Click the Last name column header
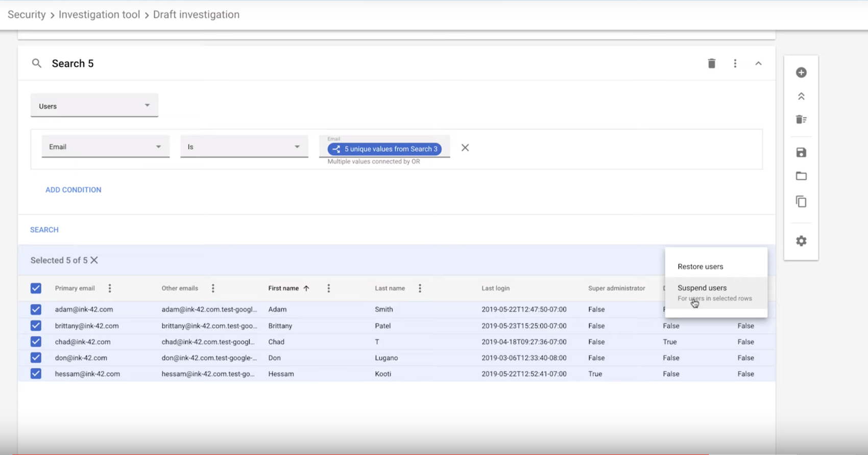This screenshot has width=868, height=455. (x=390, y=289)
